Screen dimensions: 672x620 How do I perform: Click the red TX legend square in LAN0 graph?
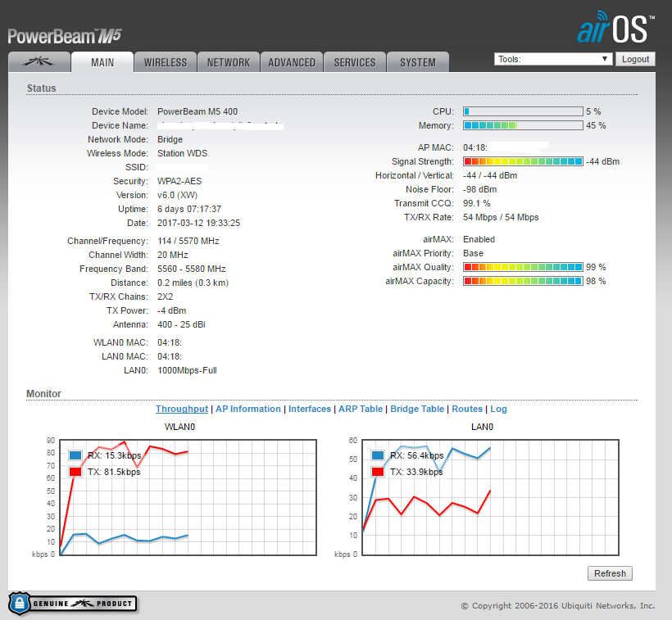pyautogui.click(x=378, y=472)
